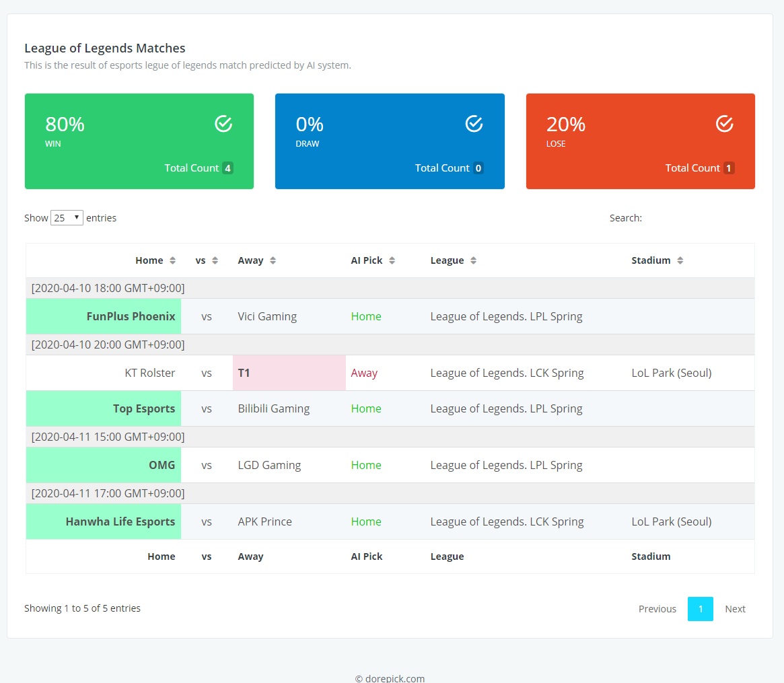Sort table by Away column arrows

[x=273, y=260]
